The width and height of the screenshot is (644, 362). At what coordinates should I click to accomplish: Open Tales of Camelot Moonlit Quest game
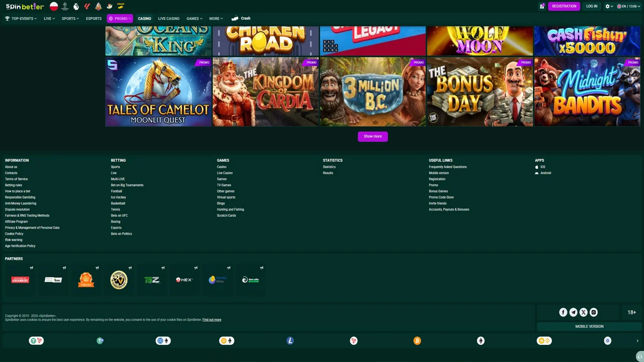[x=158, y=92]
